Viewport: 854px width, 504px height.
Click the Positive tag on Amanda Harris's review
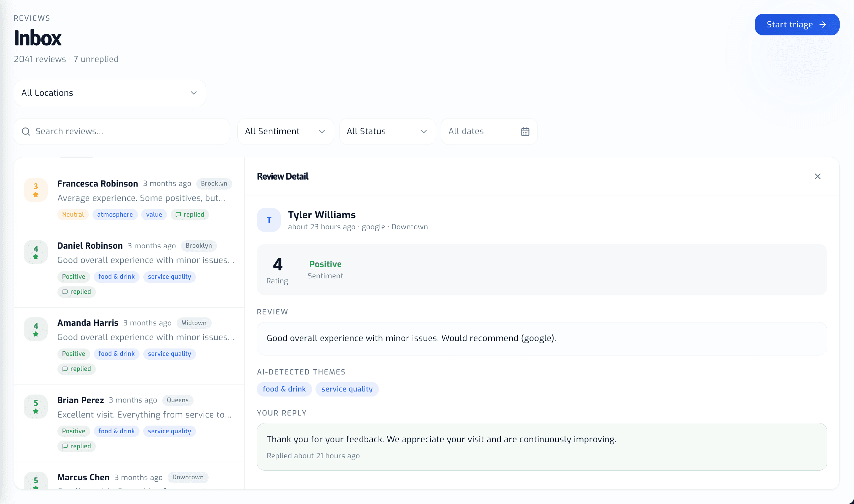(x=73, y=354)
